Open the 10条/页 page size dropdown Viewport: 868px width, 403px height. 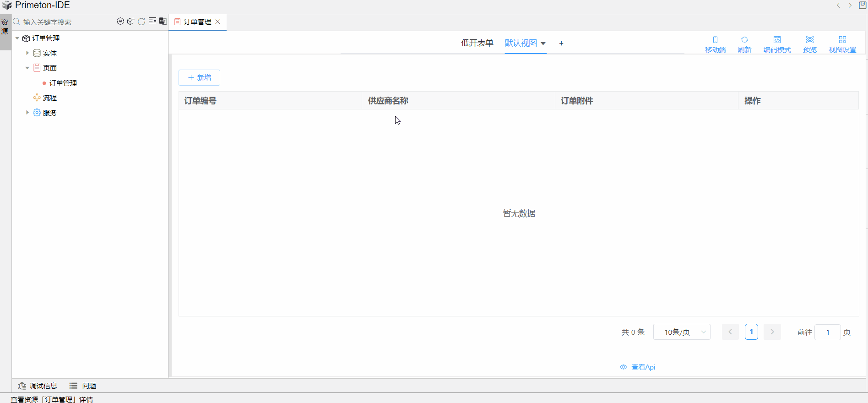pos(681,332)
